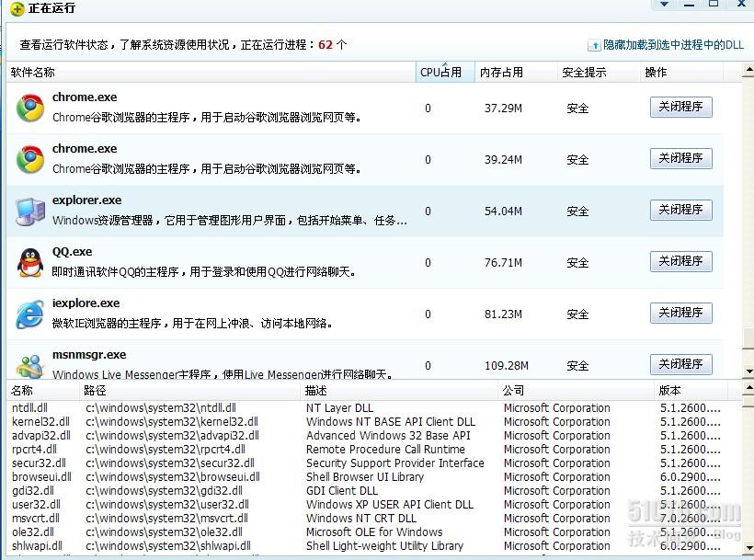Sort by the 软件名称 column header
The height and width of the screenshot is (560, 754).
pyautogui.click(x=211, y=72)
